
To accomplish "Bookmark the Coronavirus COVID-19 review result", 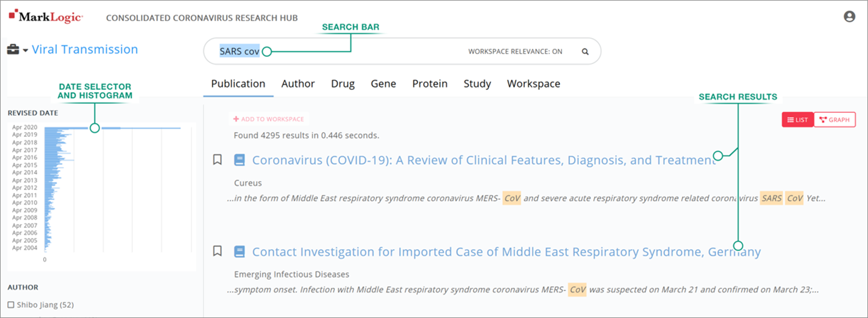I will 217,159.
